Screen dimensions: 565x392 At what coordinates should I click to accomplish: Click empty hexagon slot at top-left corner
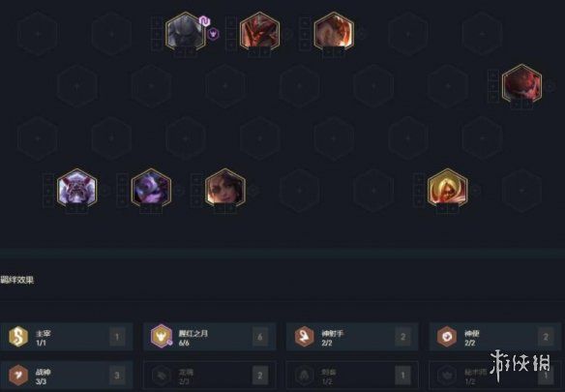point(38,34)
